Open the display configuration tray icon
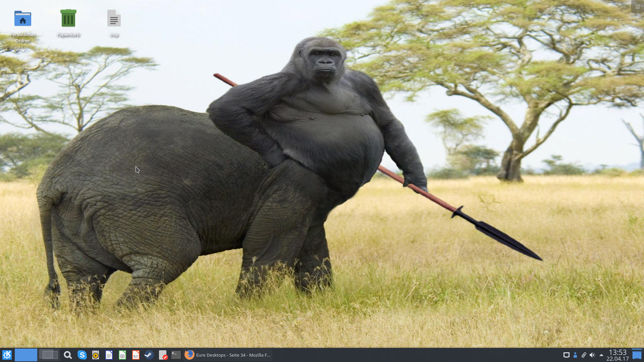Viewport: 644px width, 362px height. pos(566,355)
